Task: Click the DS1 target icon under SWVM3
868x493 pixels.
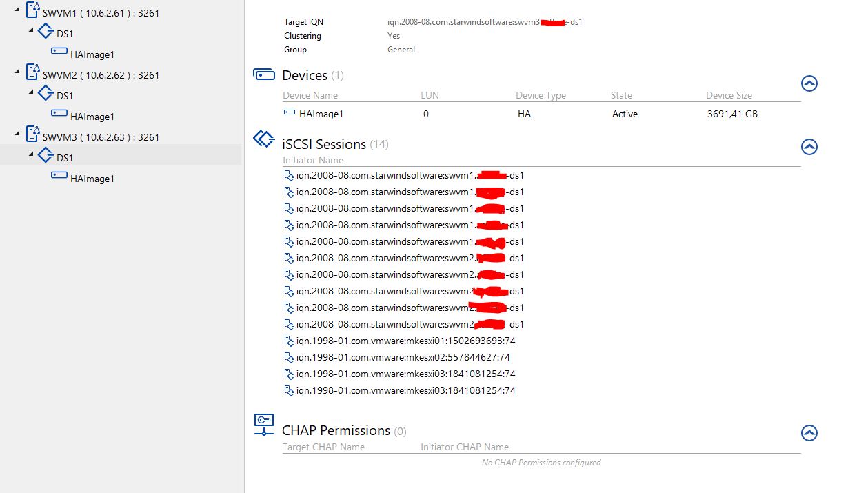Action: click(x=46, y=156)
